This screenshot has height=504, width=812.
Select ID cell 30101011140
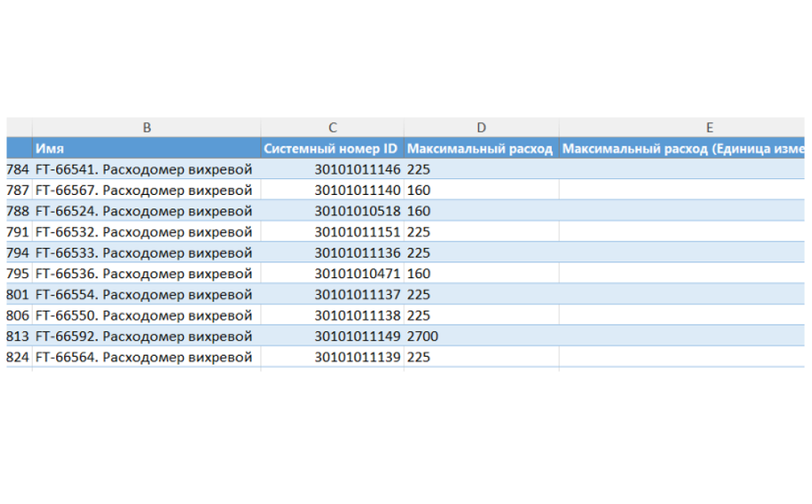point(332,190)
